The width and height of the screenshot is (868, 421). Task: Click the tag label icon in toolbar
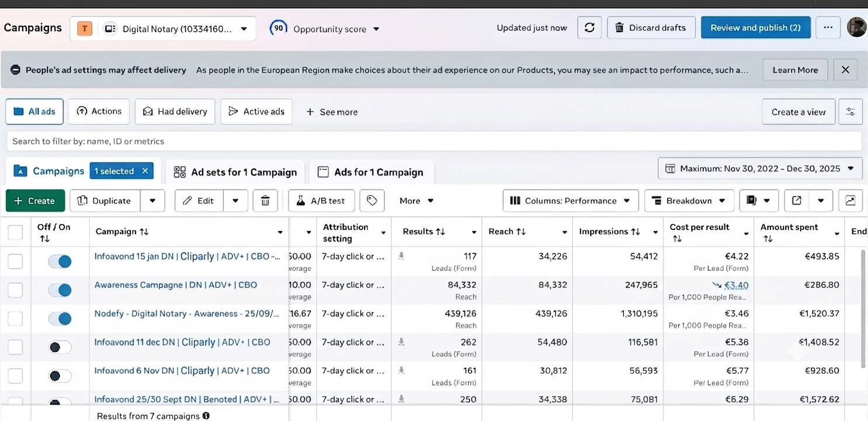click(x=371, y=201)
